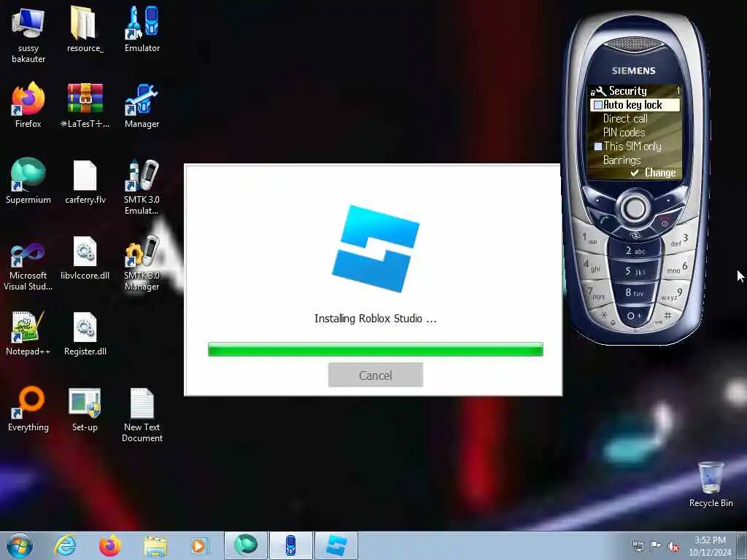Image resolution: width=747 pixels, height=560 pixels.
Task: Launch the Emulator desktop shortcut
Action: 142,29
